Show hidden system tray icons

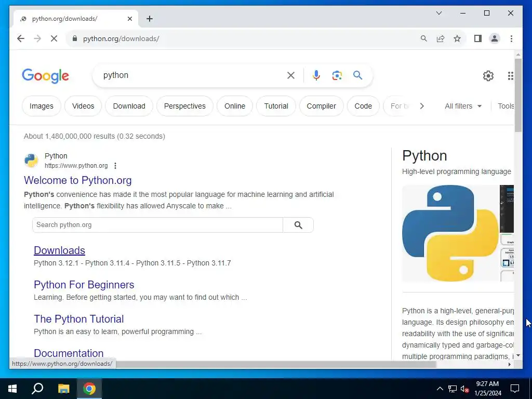440,389
